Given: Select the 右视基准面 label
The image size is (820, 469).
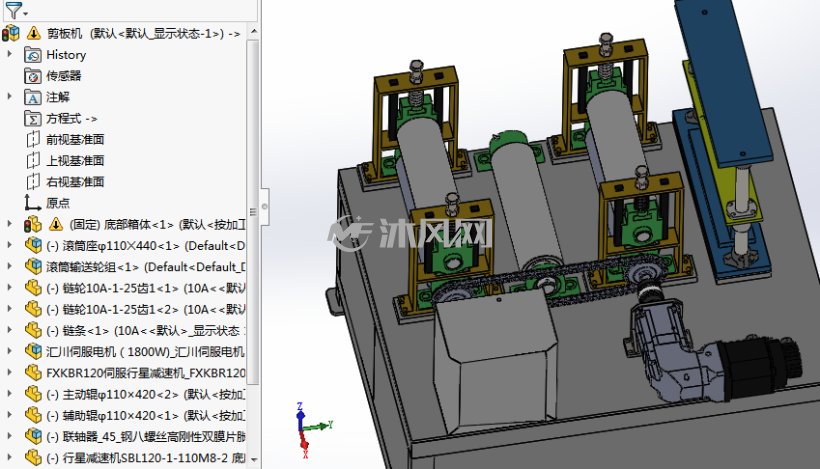Looking at the screenshot, I should [75, 182].
